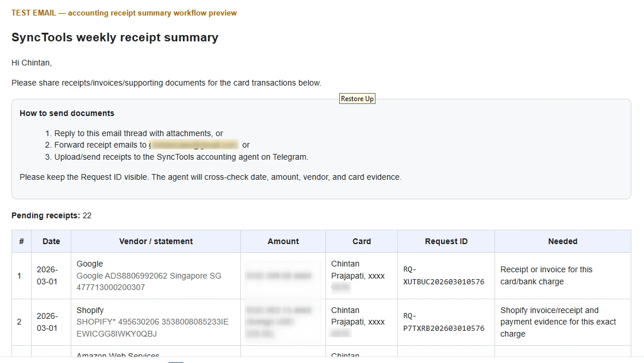Click request ID RQ-P7TXRB202603010576
Image resolution: width=644 pixels, height=363 pixels.
coord(443,322)
